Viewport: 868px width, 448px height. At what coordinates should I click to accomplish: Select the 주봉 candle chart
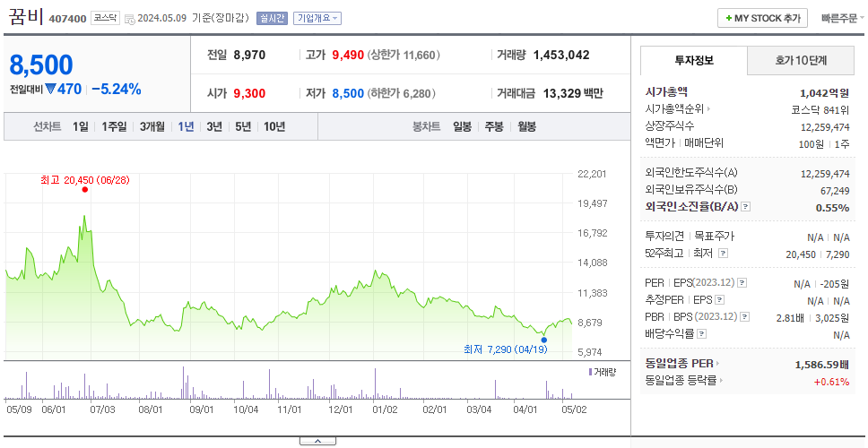tap(494, 126)
